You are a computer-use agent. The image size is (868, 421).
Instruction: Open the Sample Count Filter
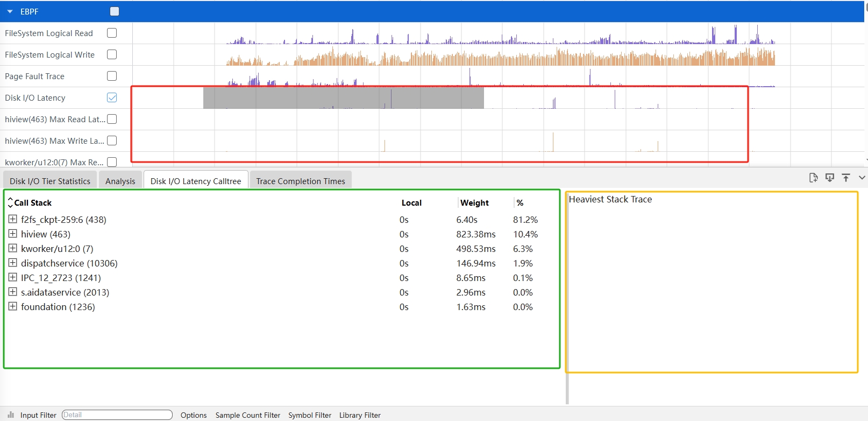tap(247, 415)
